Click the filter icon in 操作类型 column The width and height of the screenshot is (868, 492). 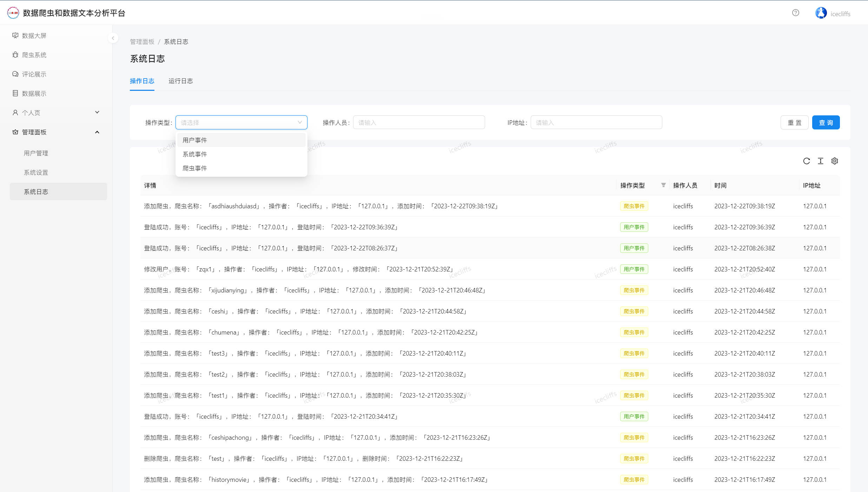coord(663,185)
